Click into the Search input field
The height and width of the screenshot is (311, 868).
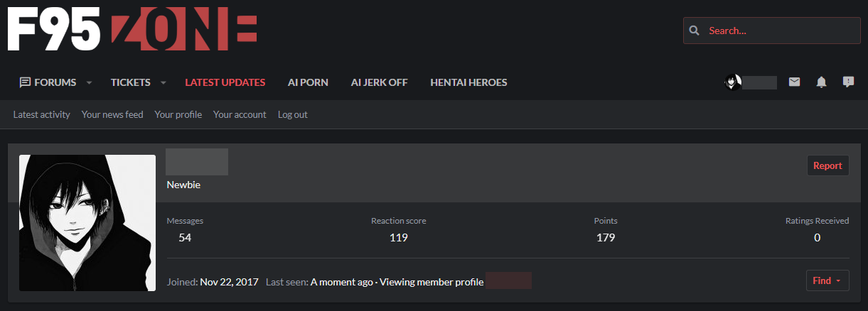click(780, 31)
